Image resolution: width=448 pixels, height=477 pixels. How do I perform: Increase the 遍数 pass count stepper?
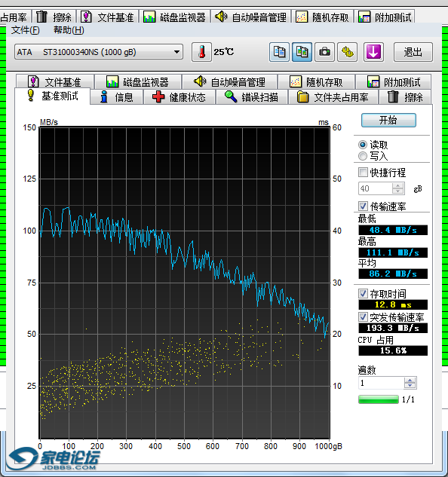tap(410, 381)
